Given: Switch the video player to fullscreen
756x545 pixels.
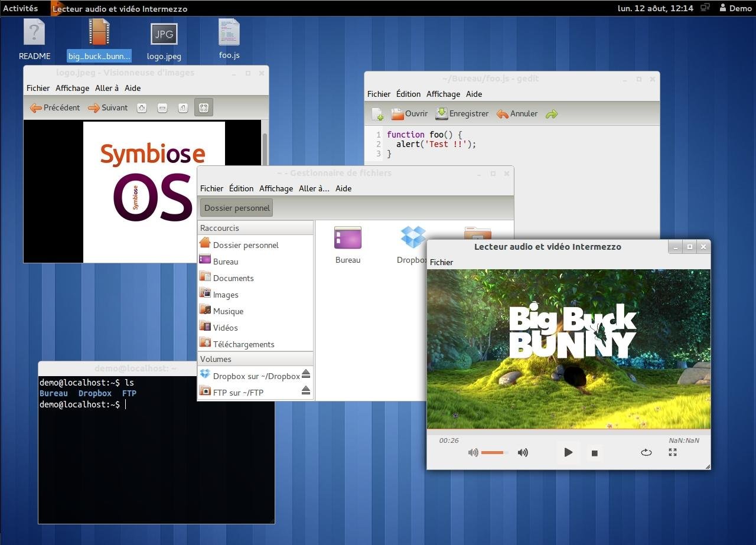Looking at the screenshot, I should pyautogui.click(x=673, y=452).
